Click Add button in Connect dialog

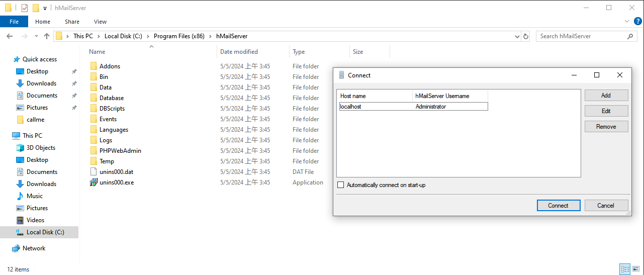pyautogui.click(x=606, y=96)
